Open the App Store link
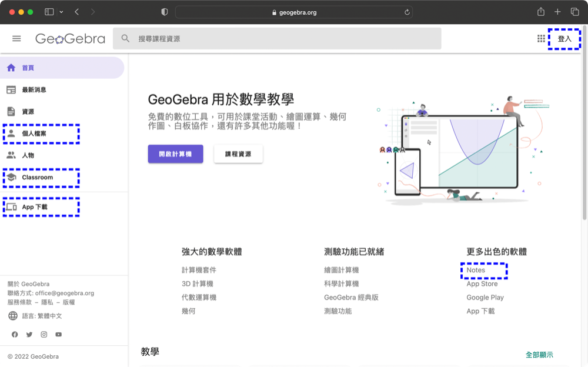The width and height of the screenshot is (588, 367). coord(482,283)
